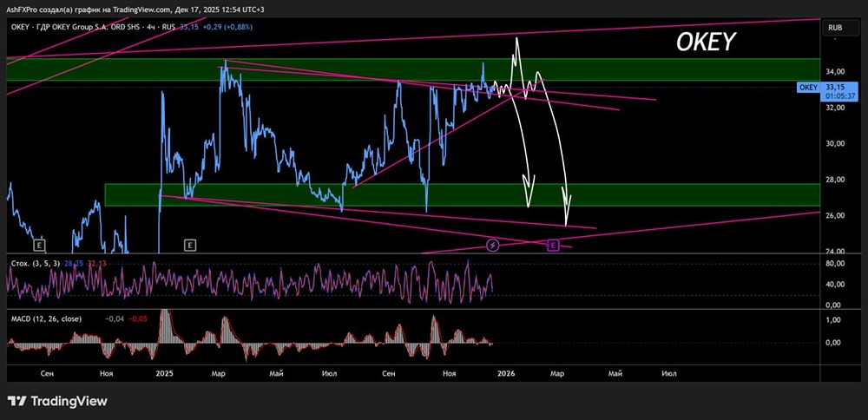Click the gray E marker below 2025 price spike
Viewport: 868px width, 420px height.
tap(190, 244)
